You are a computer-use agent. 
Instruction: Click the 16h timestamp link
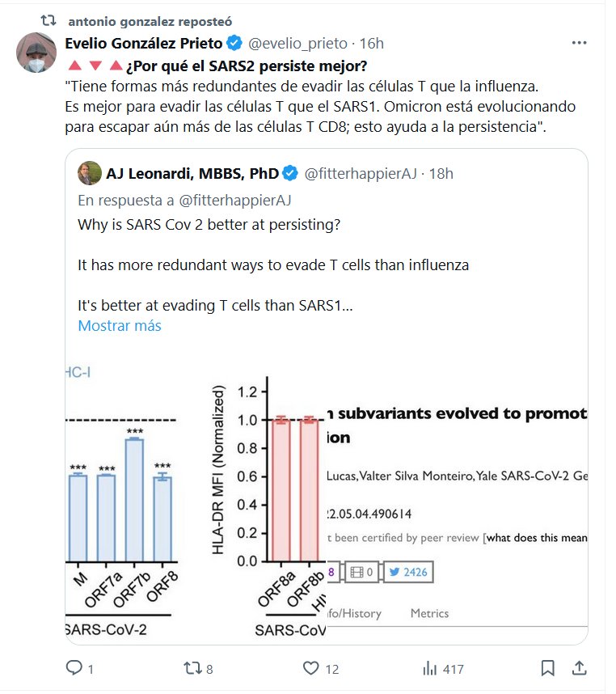pyautogui.click(x=372, y=43)
